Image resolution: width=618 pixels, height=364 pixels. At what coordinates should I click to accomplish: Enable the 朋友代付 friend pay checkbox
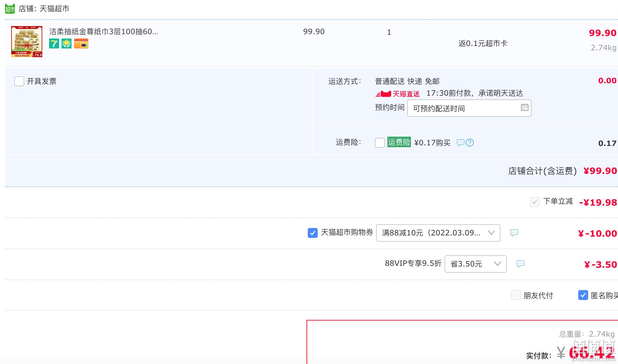point(516,295)
